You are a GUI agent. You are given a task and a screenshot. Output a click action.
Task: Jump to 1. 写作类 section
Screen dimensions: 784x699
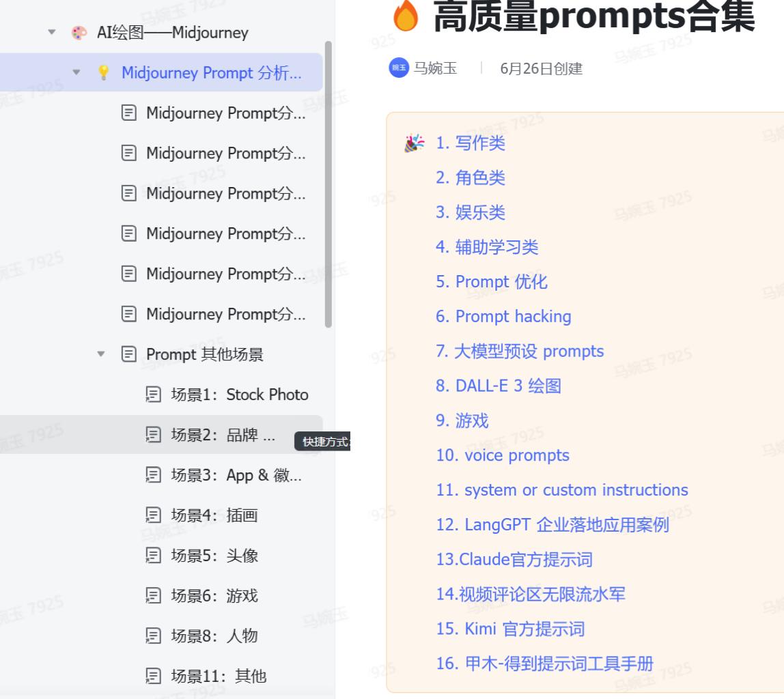click(471, 143)
